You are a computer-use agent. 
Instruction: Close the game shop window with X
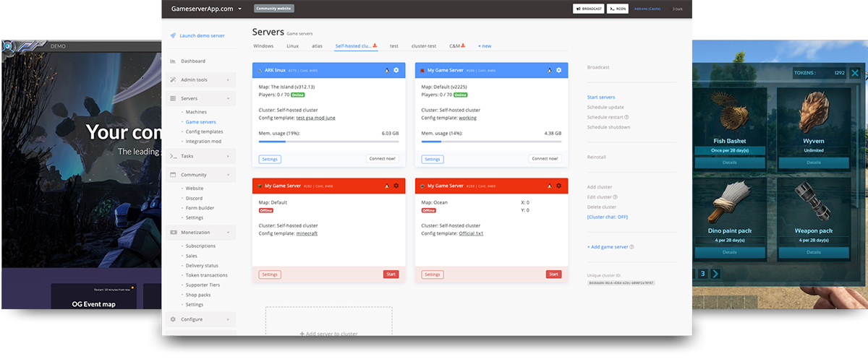tap(855, 73)
